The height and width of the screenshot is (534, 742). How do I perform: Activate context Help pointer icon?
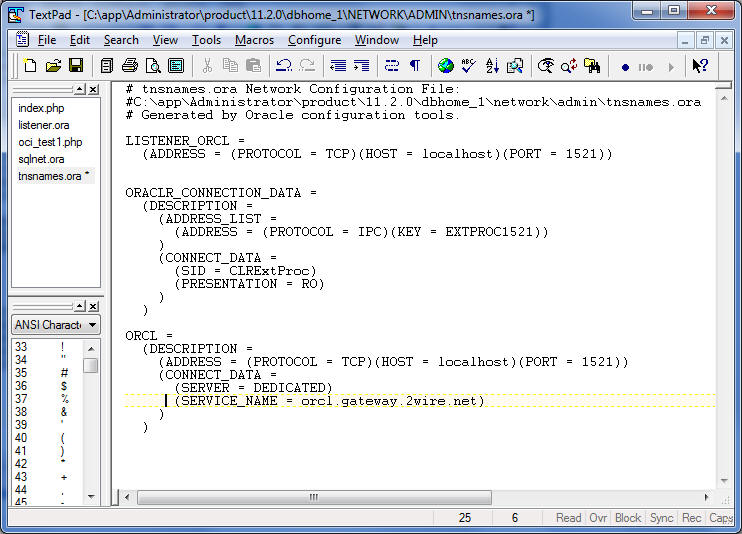point(700,66)
